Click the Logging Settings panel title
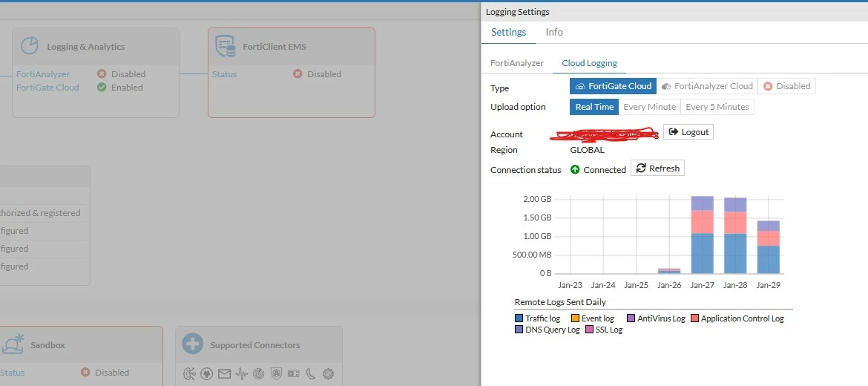Screen dimensions: 868x386 point(518,12)
